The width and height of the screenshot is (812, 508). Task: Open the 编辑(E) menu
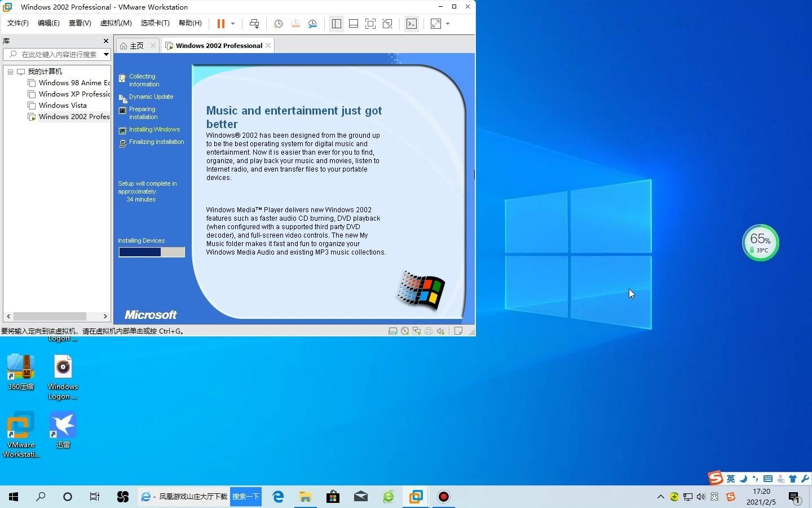click(48, 23)
